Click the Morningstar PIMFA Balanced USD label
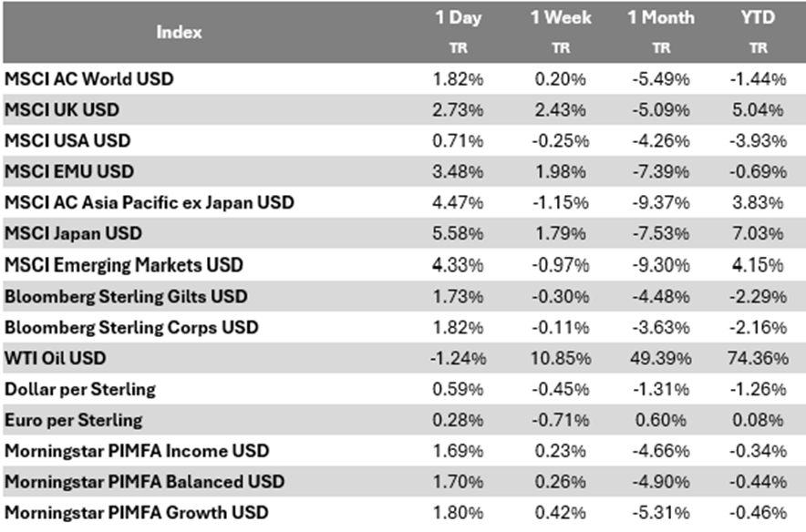806x532 pixels. tap(145, 482)
